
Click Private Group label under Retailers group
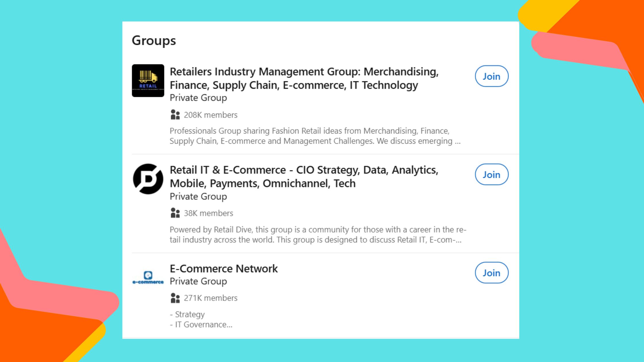click(198, 97)
